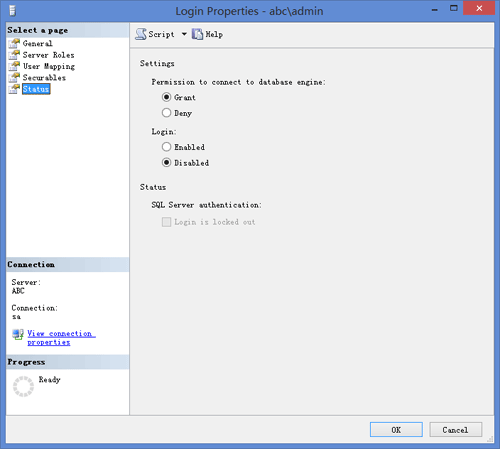Click the General page icon

pos(14,44)
